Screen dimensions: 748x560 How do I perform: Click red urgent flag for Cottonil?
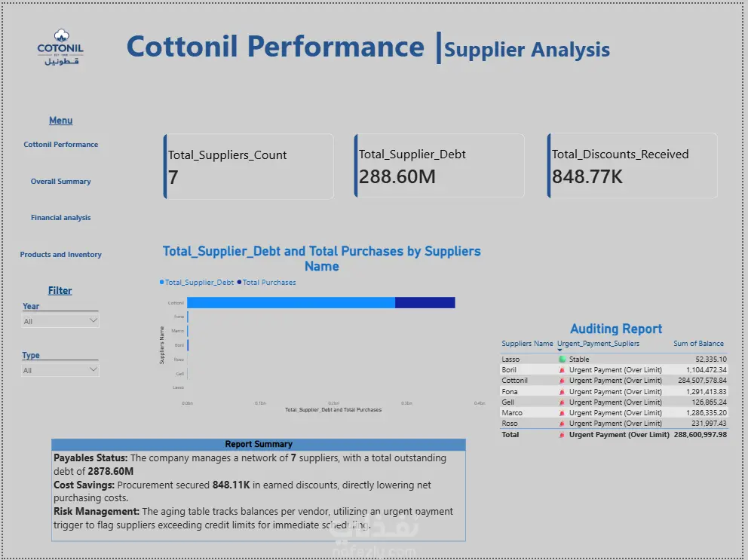coord(562,381)
